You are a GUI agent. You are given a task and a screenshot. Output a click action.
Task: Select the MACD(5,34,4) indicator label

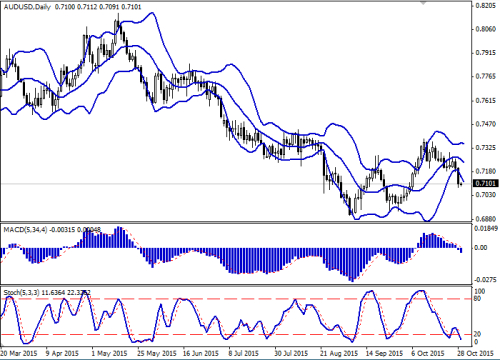click(x=25, y=229)
